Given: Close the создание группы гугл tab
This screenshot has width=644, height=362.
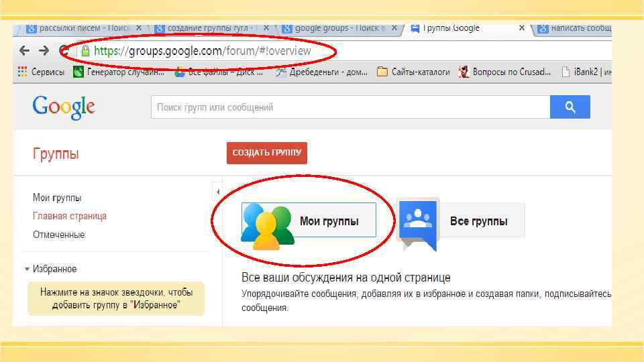Looking at the screenshot, I should (266, 28).
